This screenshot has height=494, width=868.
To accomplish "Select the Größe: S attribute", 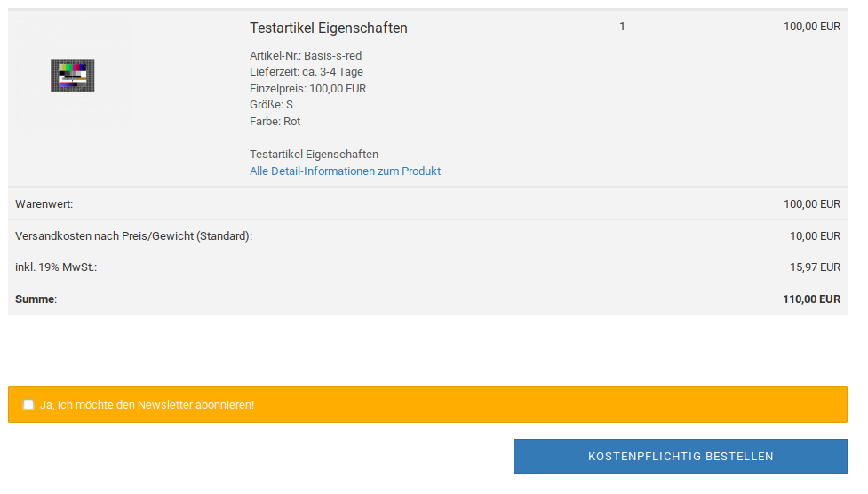I will (x=271, y=105).
